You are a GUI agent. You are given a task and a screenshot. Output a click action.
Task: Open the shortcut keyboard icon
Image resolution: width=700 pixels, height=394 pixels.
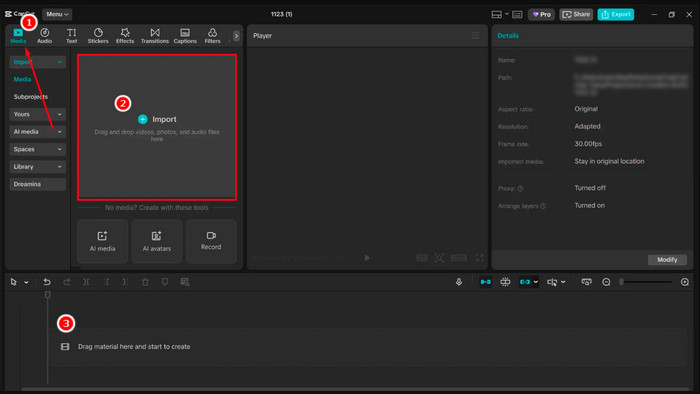pos(517,14)
